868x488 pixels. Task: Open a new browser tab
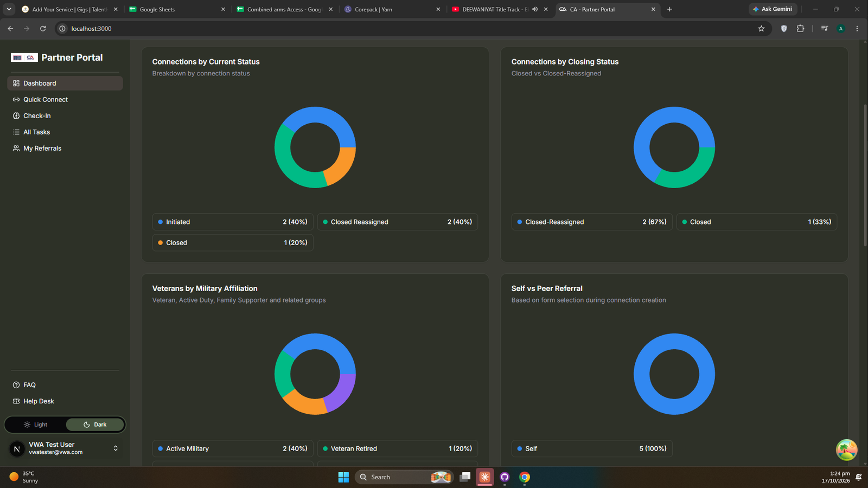[669, 9]
